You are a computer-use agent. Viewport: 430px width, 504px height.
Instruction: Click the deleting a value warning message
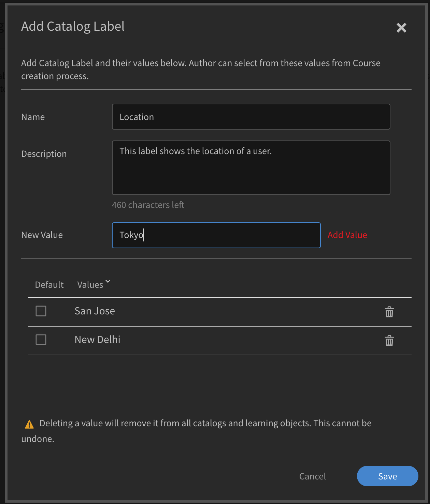[205, 424]
